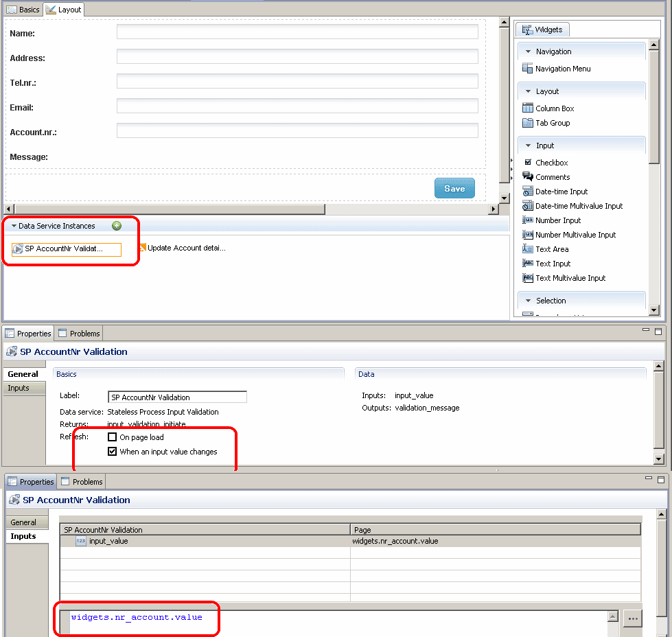
Task: Pick the Number Multivalue Input widget
Action: click(x=569, y=235)
